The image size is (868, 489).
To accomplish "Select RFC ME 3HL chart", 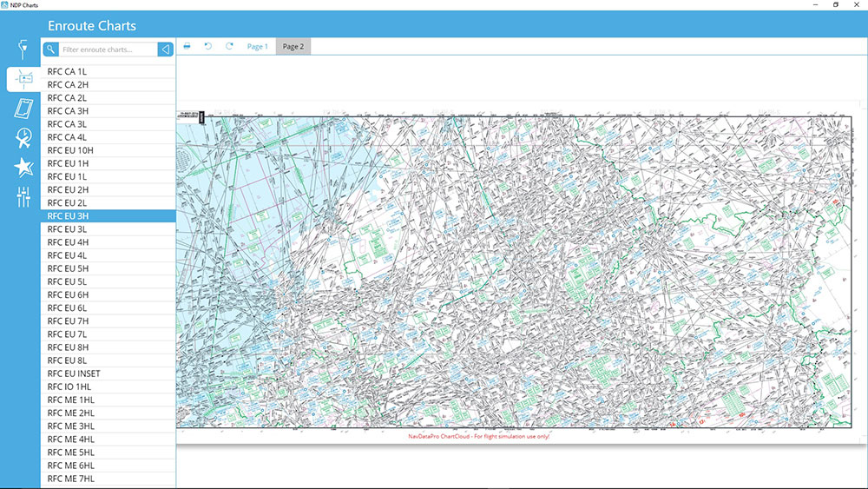I will 108,426.
